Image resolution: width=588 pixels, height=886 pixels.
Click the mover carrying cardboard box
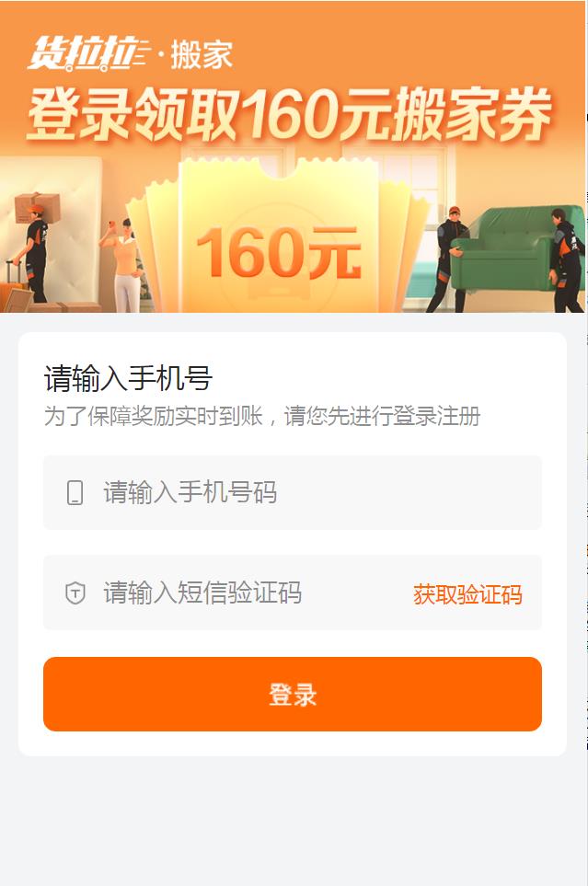tap(35, 246)
